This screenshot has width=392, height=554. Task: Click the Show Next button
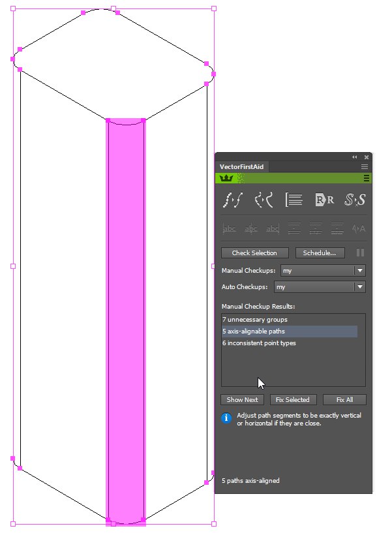242,399
